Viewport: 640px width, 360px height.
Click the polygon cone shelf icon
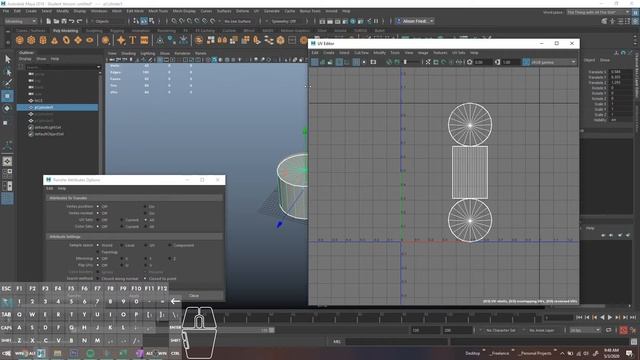pos(54,40)
